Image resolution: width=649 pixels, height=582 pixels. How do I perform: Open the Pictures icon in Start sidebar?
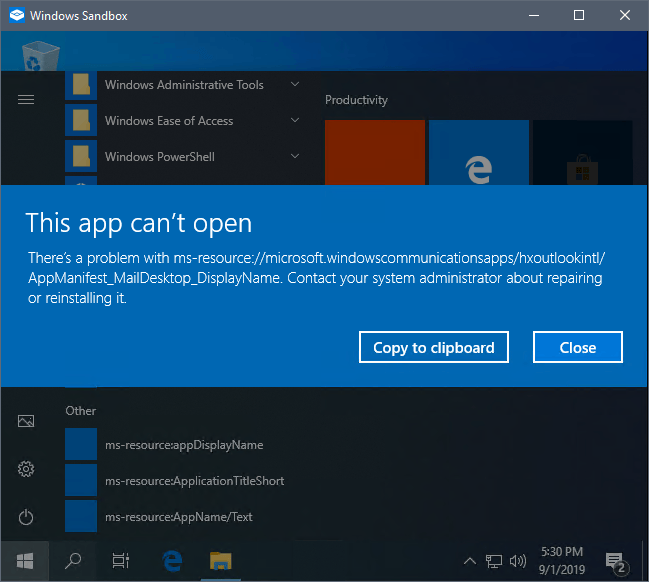point(26,421)
